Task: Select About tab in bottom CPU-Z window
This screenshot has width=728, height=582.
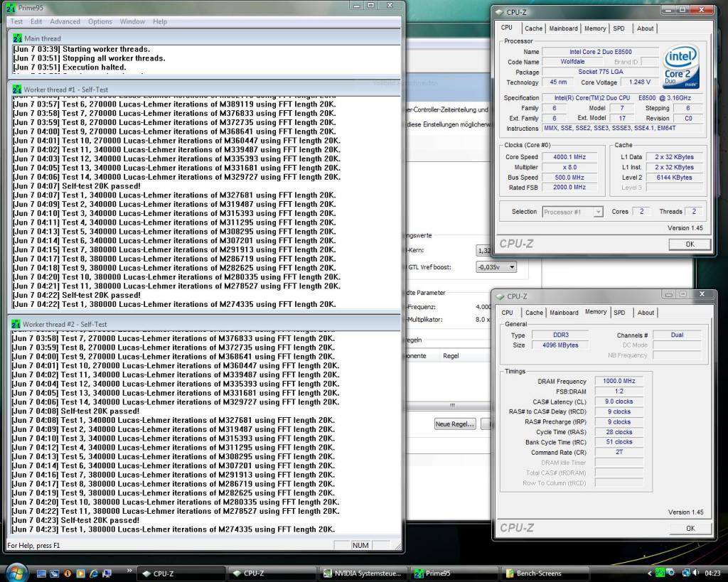Action: coord(646,313)
